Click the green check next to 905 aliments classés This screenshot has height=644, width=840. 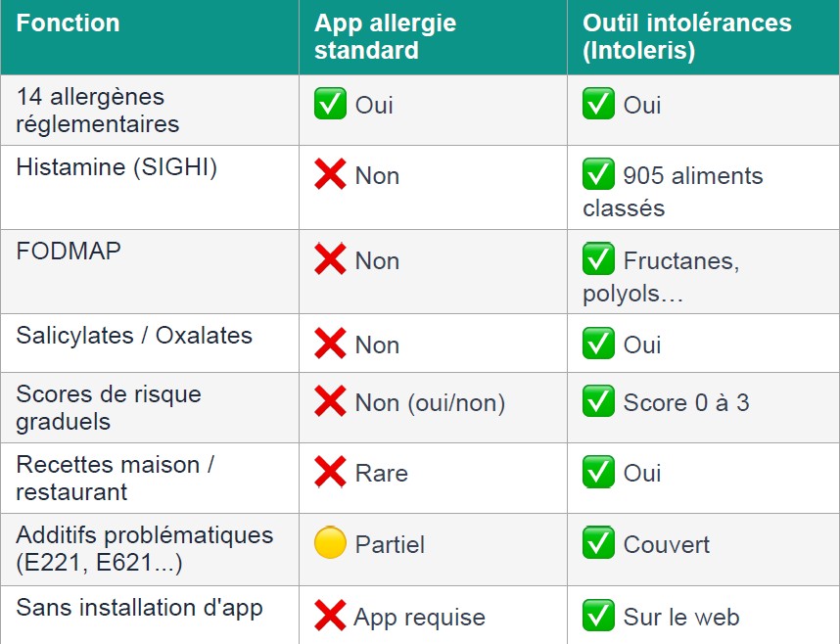598,176
